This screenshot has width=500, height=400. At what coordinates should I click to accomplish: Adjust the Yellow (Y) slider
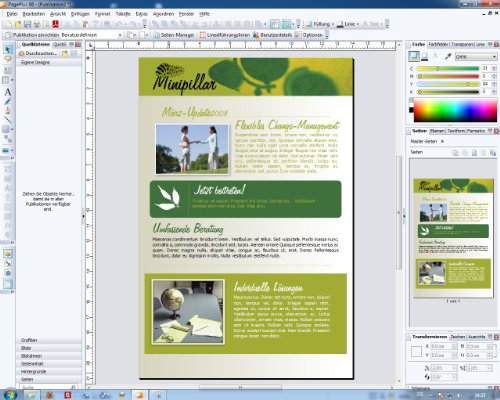[448, 84]
